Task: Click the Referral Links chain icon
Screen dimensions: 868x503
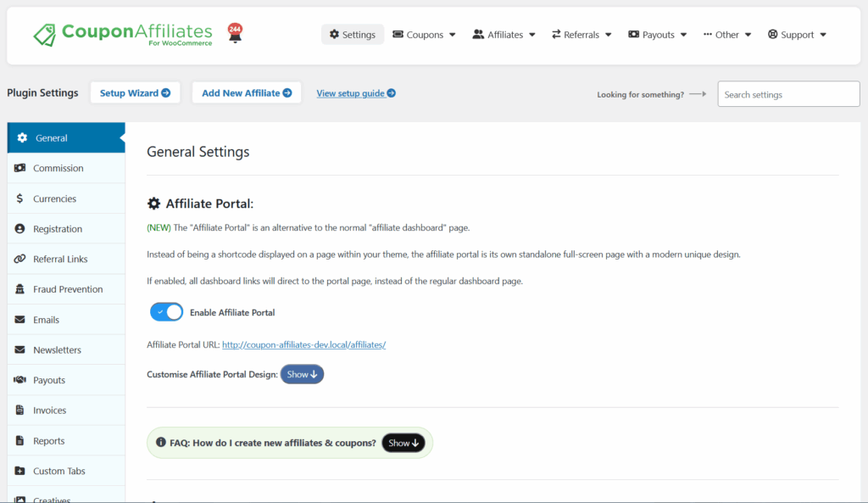Action: coord(19,259)
